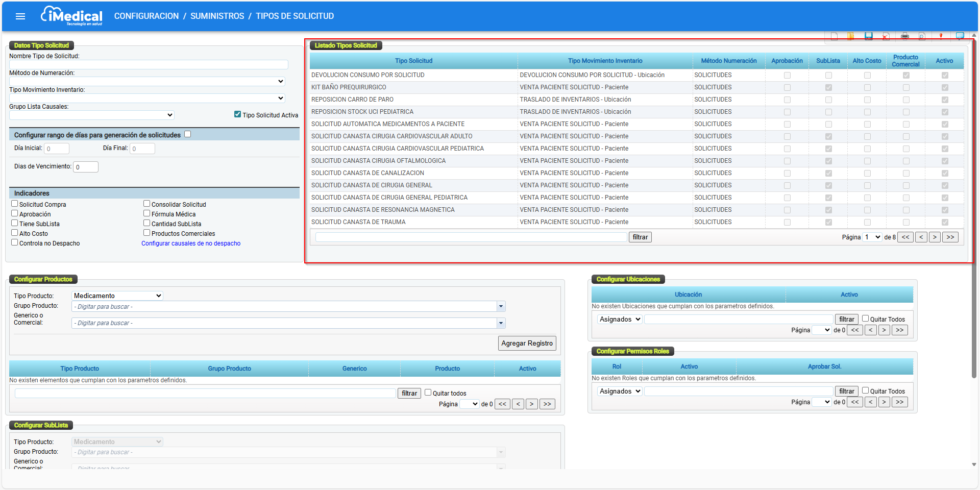
Task: Open Asignados dropdown in Configurar Ubicaciones
Action: (x=620, y=319)
